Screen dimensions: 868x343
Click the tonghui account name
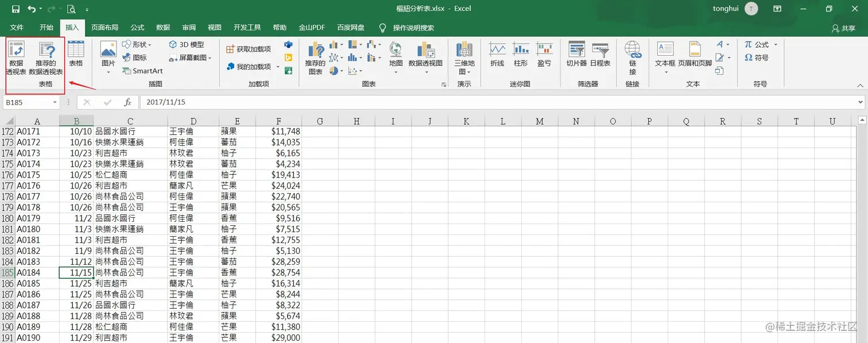[725, 9]
